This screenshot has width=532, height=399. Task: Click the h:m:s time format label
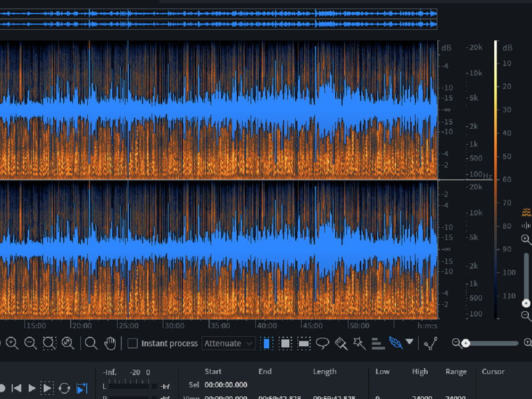pyautogui.click(x=427, y=326)
